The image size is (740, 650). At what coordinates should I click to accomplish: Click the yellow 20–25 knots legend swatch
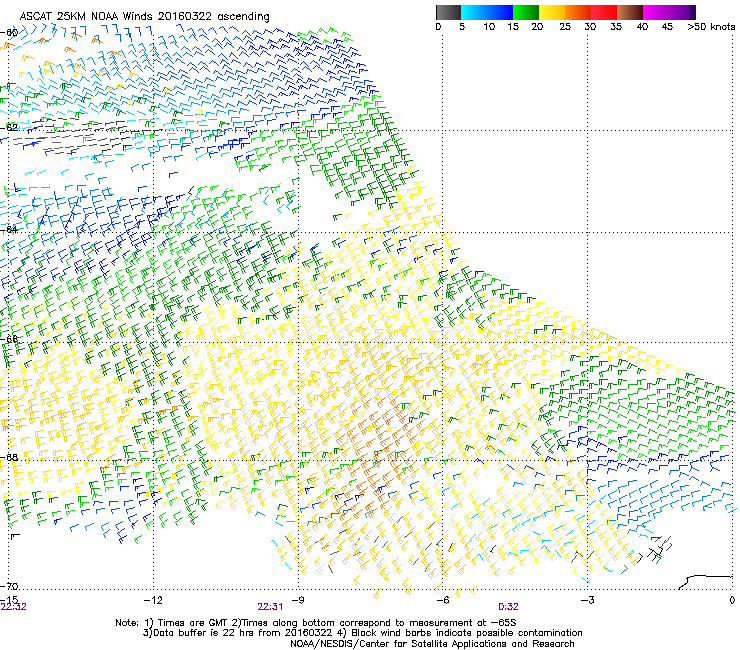552,12
